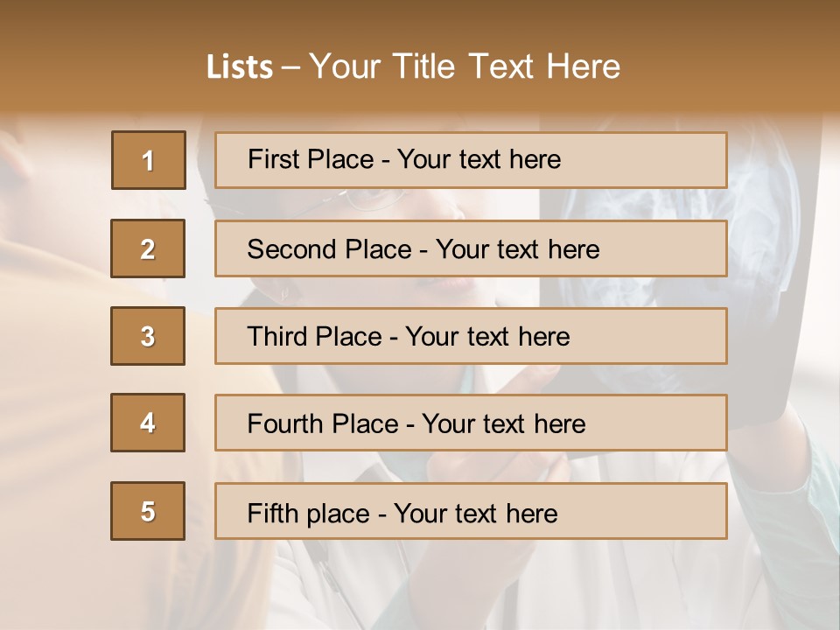Click the number 2 square

[148, 248]
